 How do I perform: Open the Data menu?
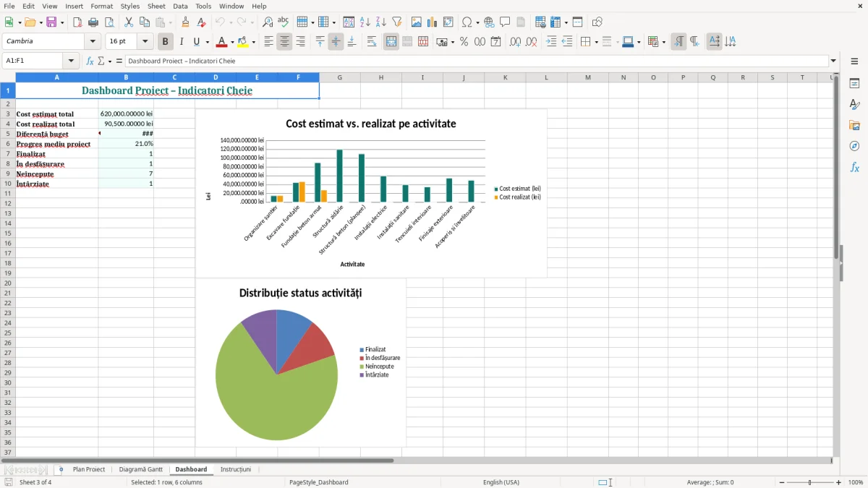point(180,6)
